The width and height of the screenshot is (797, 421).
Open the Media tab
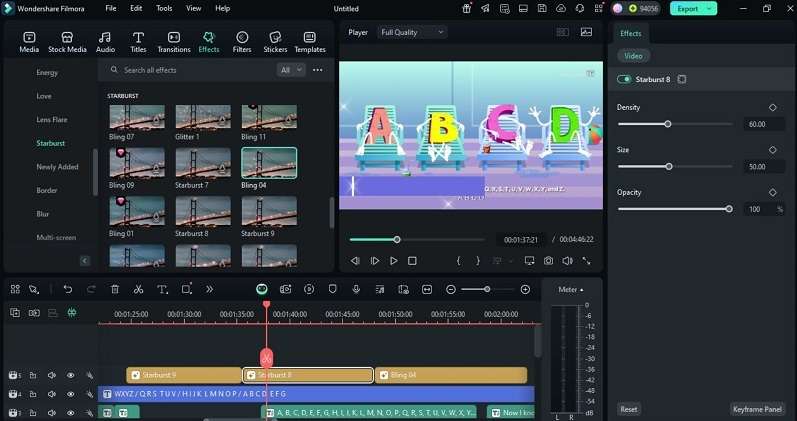point(29,42)
